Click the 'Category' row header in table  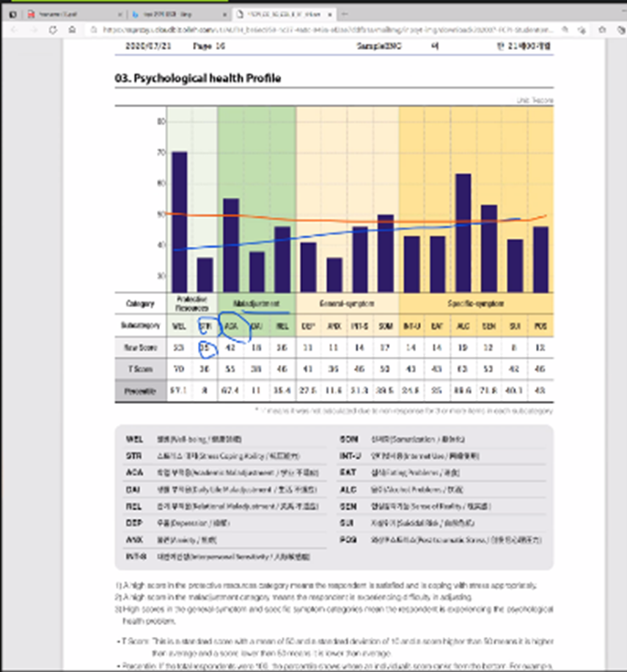tap(140, 304)
